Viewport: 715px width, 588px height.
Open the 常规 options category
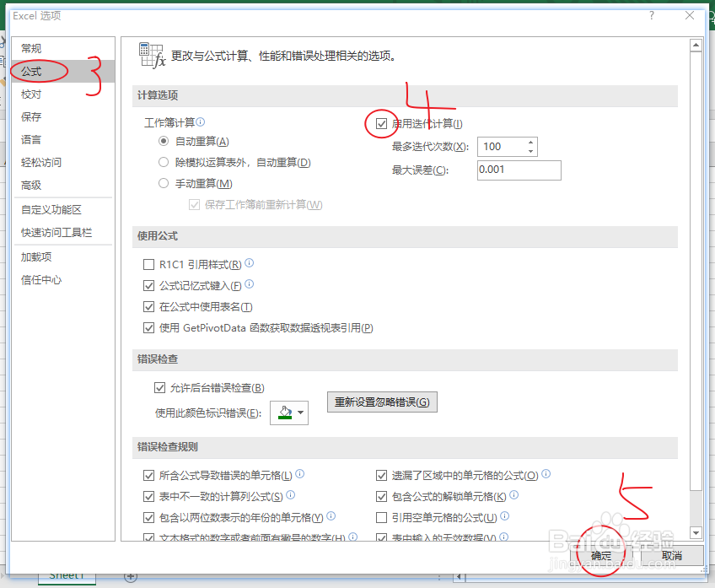63,48
